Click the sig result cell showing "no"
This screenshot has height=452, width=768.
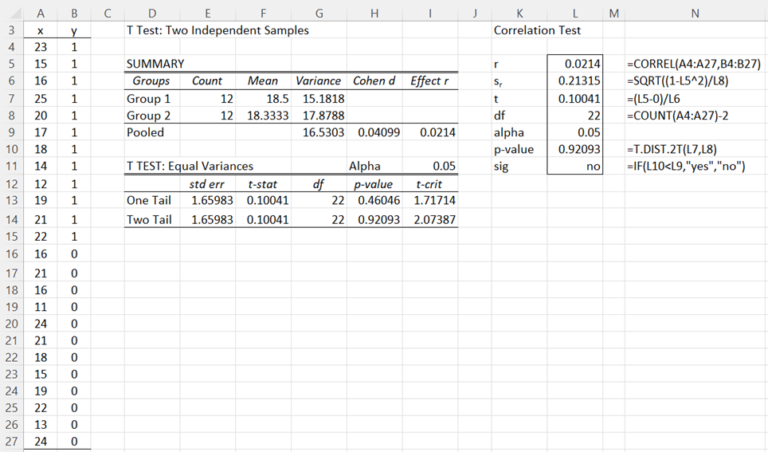click(577, 166)
